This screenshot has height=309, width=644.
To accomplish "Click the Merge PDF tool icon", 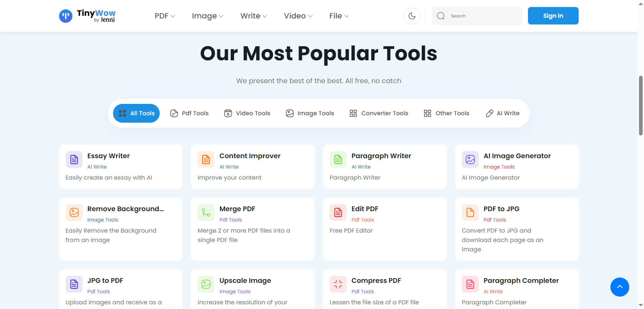I will (206, 212).
